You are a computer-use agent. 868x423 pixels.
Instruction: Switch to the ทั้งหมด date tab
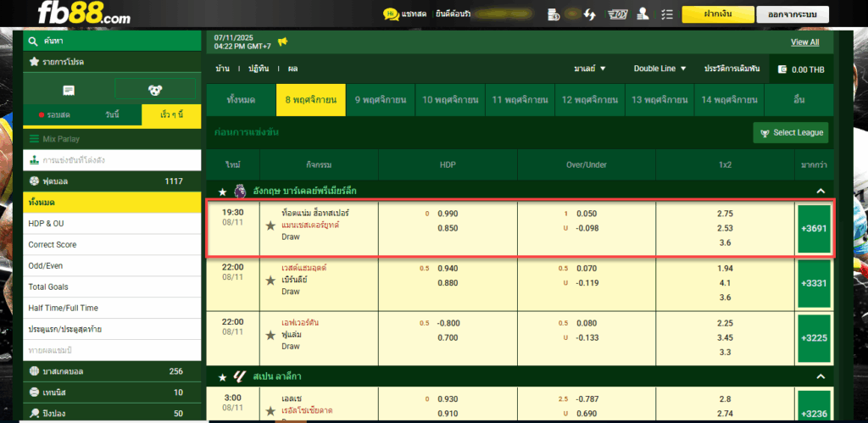coord(241,100)
